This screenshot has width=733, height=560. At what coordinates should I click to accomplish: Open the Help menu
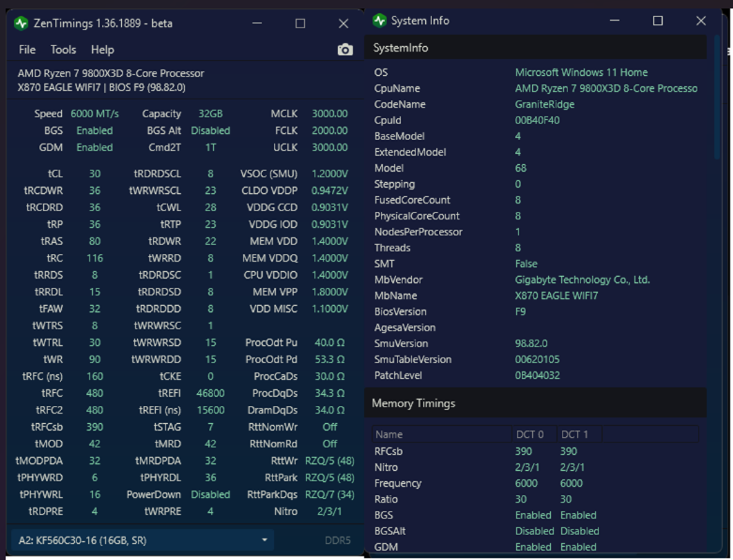[102, 50]
